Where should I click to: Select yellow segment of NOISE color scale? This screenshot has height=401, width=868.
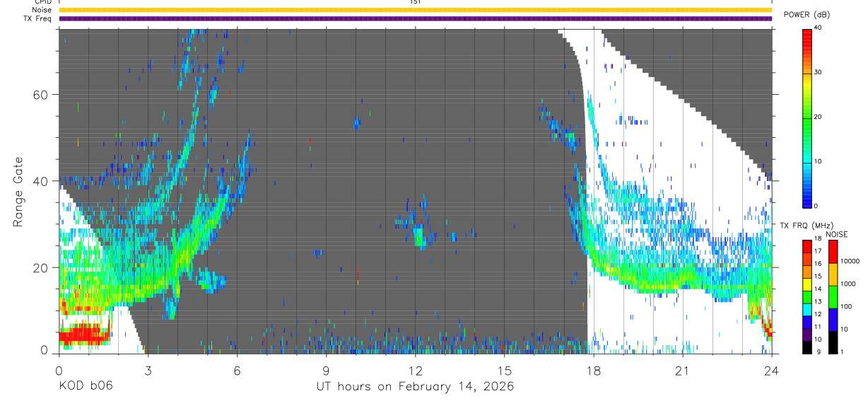pyautogui.click(x=833, y=274)
